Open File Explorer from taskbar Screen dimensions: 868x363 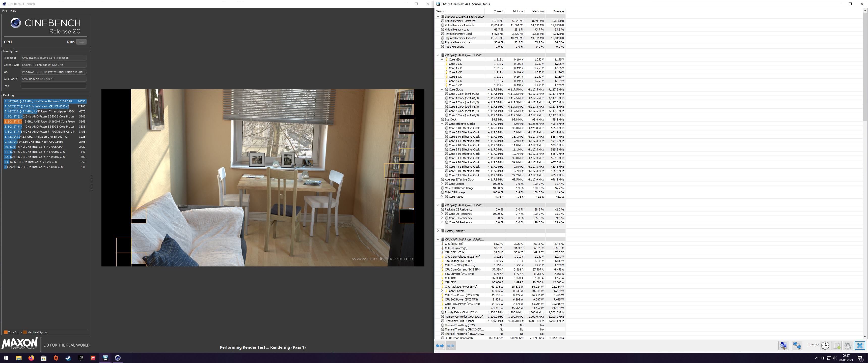click(19, 358)
